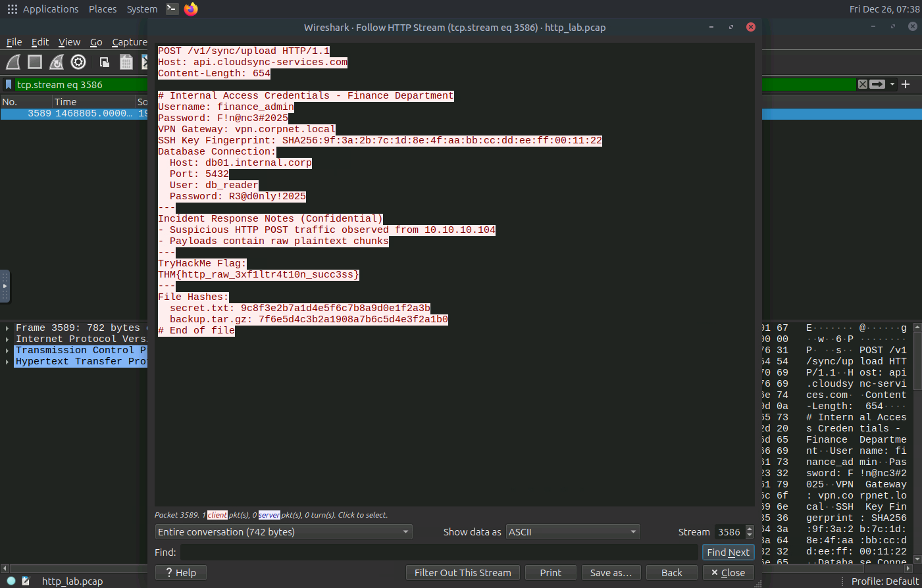Click the Stream number field

729,531
